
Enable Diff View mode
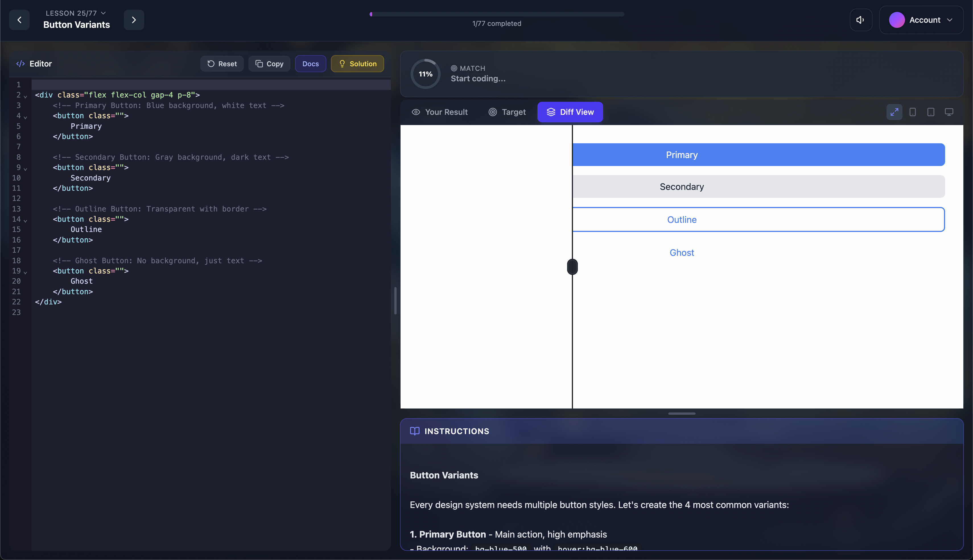pyautogui.click(x=570, y=112)
